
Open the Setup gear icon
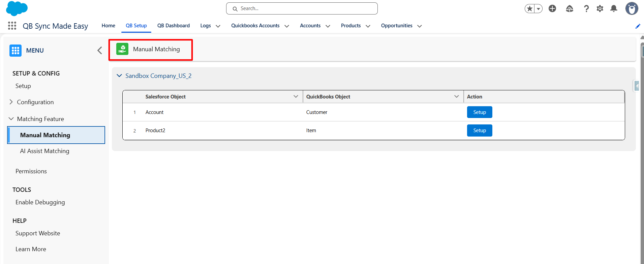click(x=600, y=8)
